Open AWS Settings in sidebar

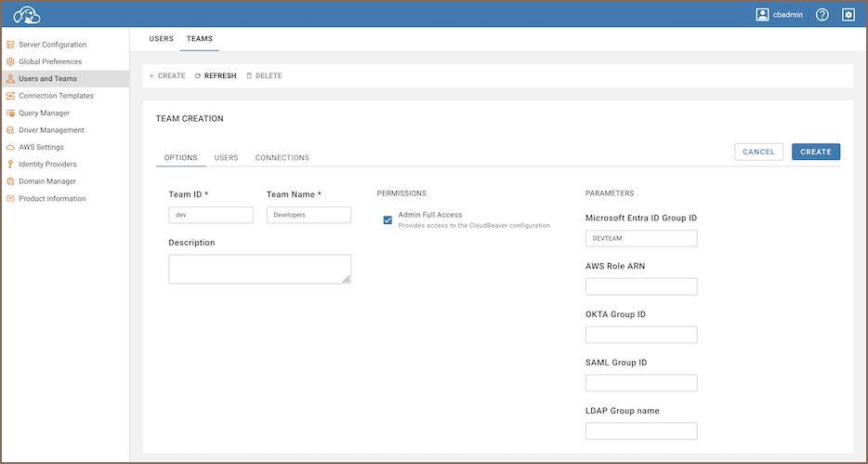pyautogui.click(x=41, y=147)
